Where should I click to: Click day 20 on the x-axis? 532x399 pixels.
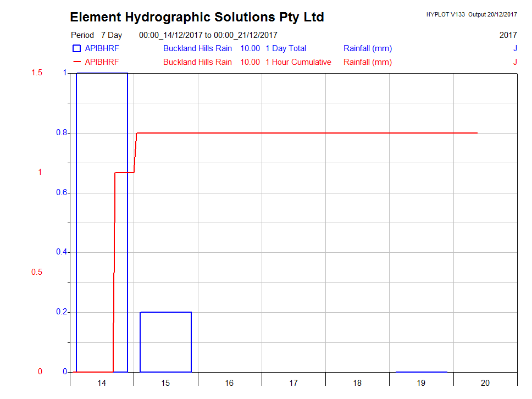(x=485, y=383)
